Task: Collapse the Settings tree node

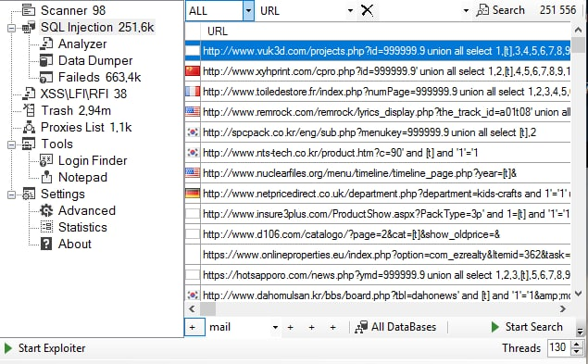Action: (12, 195)
